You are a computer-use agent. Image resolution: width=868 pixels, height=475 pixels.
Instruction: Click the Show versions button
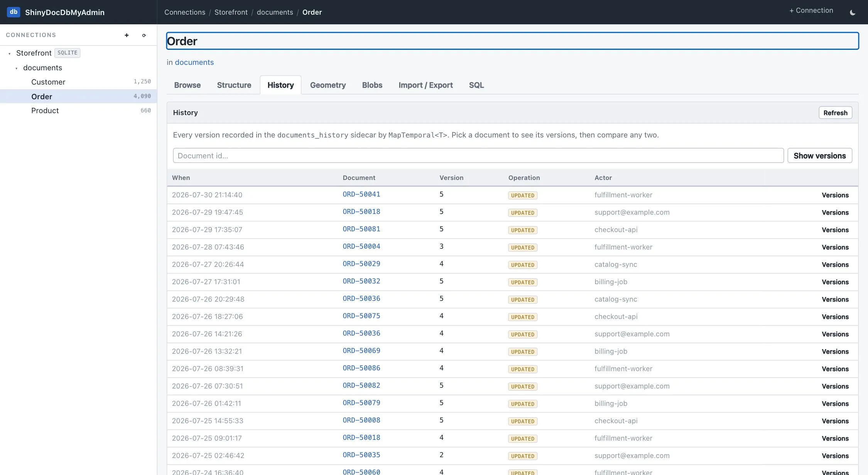click(x=819, y=156)
